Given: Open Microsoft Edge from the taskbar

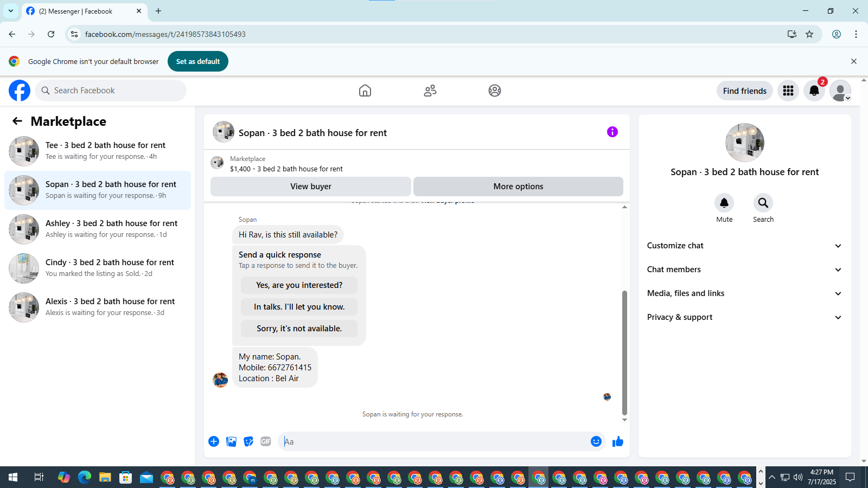Looking at the screenshot, I should (x=85, y=477).
